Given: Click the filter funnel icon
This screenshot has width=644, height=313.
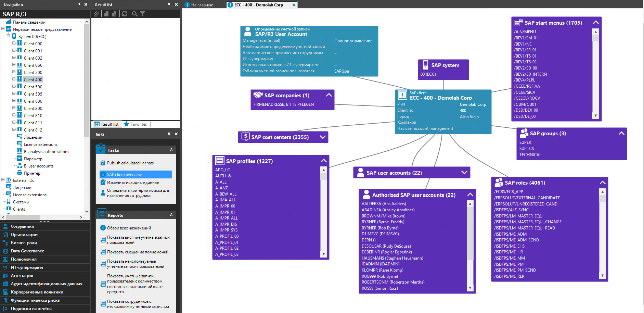Looking at the screenshot, I should point(143,14).
